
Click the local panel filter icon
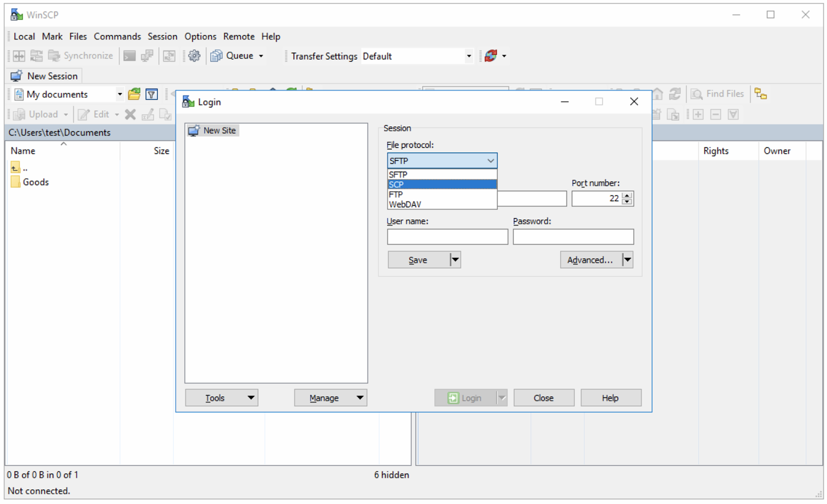pyautogui.click(x=151, y=94)
